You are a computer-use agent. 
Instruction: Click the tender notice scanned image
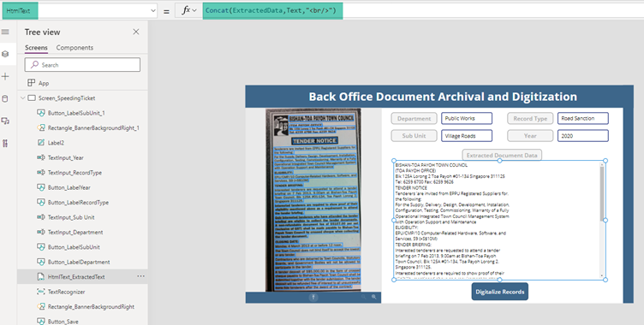coord(313,200)
